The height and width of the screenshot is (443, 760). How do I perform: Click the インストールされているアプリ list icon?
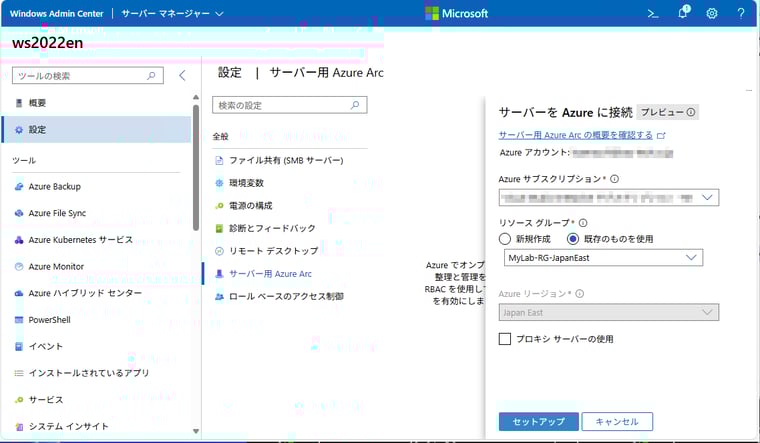pos(19,373)
